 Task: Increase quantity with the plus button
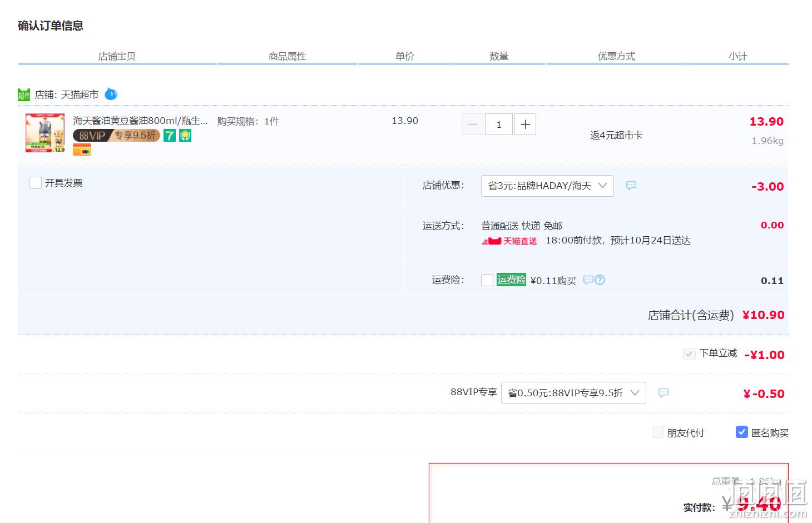(525, 124)
